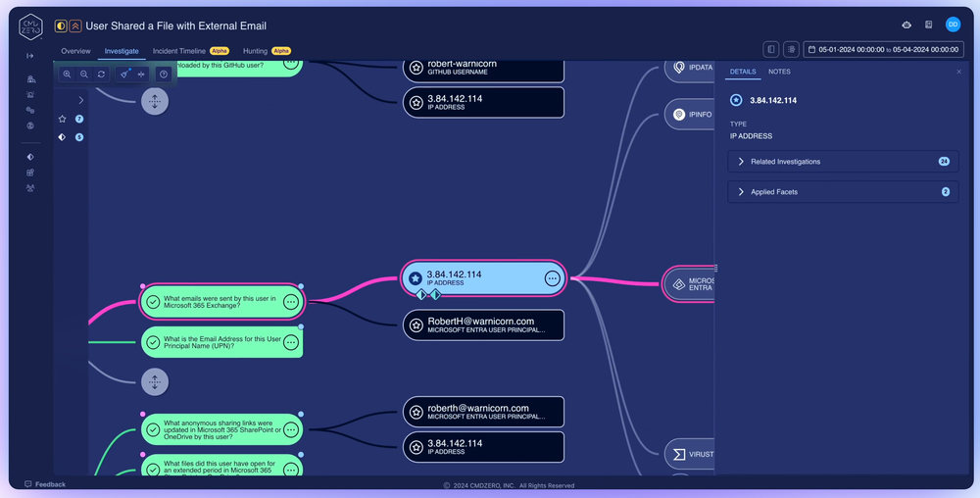Open the robot assistant icon in the header

coord(906,25)
